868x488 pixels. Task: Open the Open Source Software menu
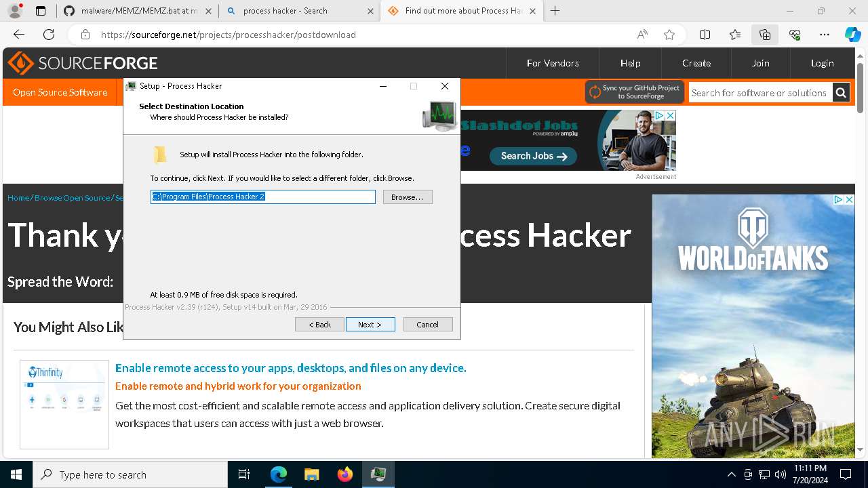pyautogui.click(x=60, y=92)
